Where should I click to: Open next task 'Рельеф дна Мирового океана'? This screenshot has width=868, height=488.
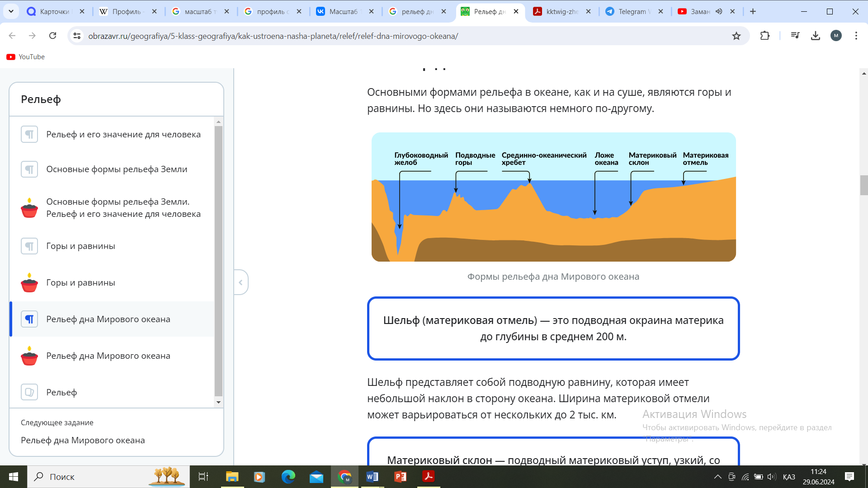coord(83,440)
